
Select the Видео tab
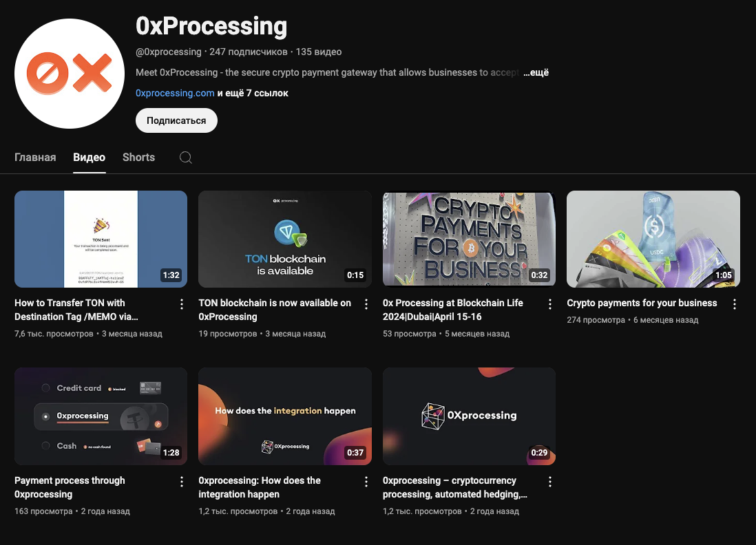coord(90,157)
